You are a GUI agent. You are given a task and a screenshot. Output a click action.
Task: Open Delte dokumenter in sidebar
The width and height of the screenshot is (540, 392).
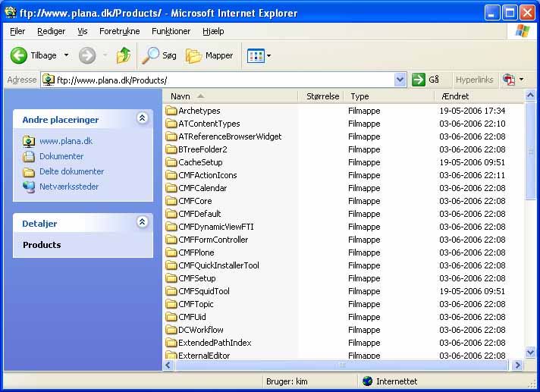[71, 171]
